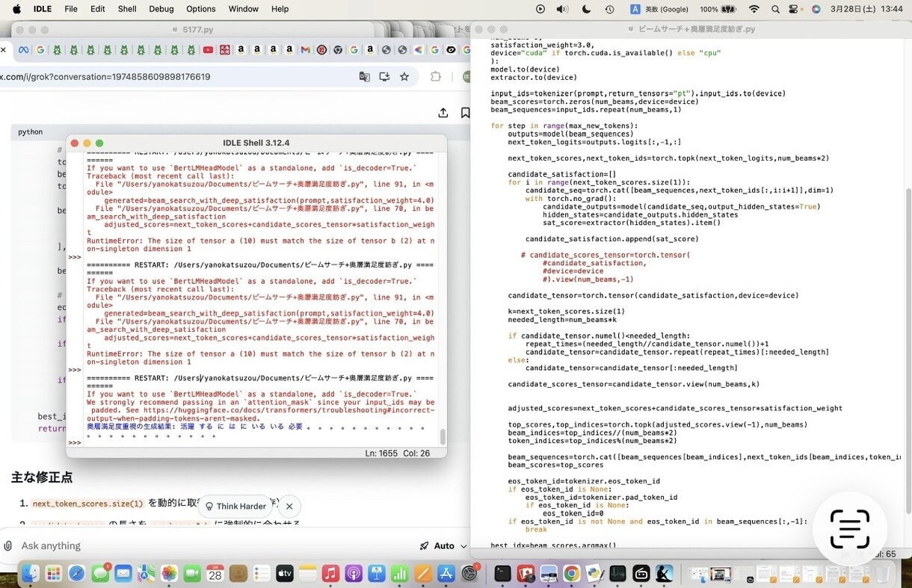
Task: Open the Wi-Fi status menu
Action: 754,9
